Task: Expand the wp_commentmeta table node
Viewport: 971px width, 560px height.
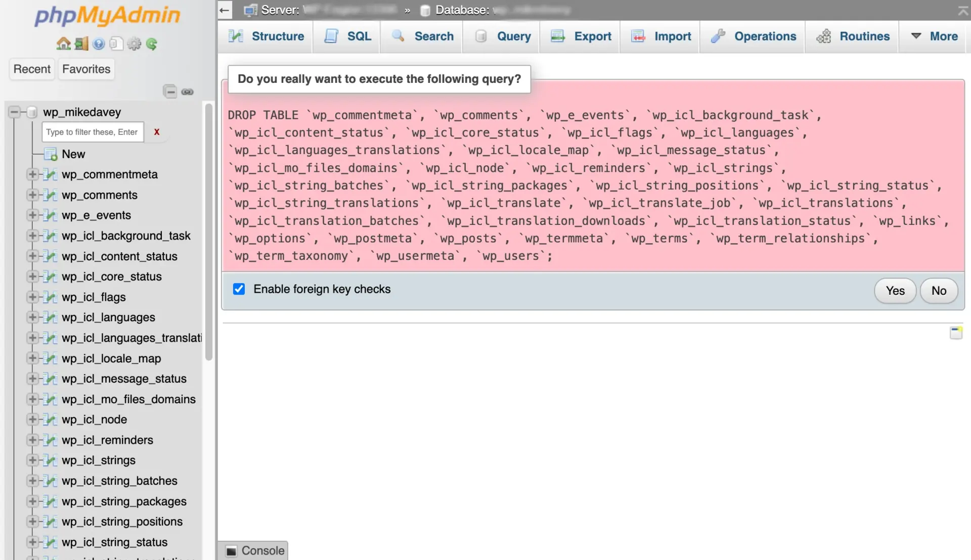Action: click(32, 174)
